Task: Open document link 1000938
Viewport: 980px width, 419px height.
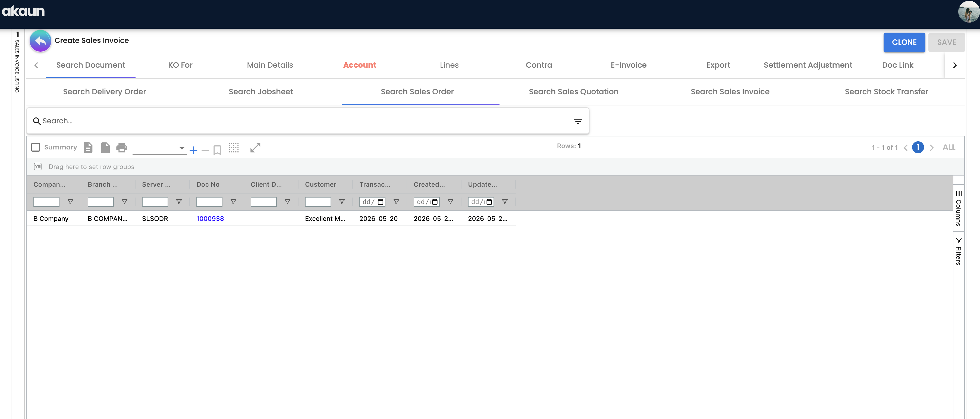Action: point(210,219)
